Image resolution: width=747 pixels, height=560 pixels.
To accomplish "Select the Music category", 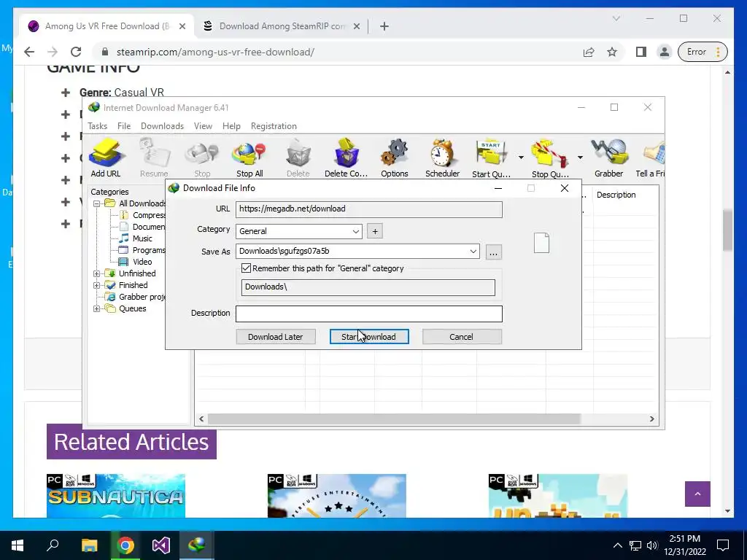I will (x=142, y=238).
